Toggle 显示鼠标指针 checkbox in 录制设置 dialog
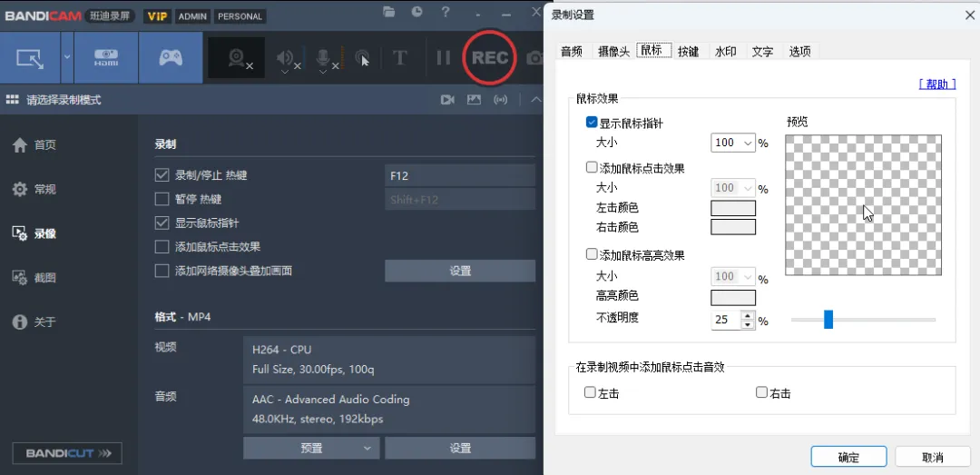Image resolution: width=980 pixels, height=475 pixels. (592, 123)
